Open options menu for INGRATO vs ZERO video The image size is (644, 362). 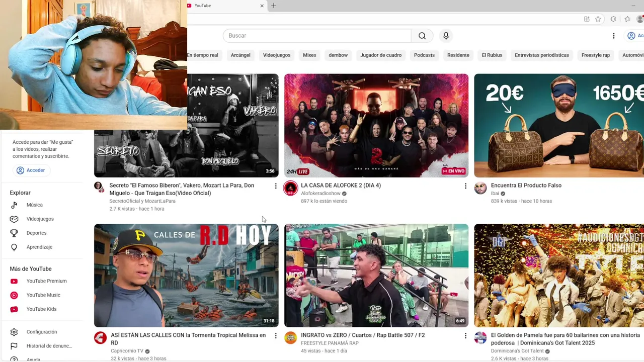[x=465, y=336]
